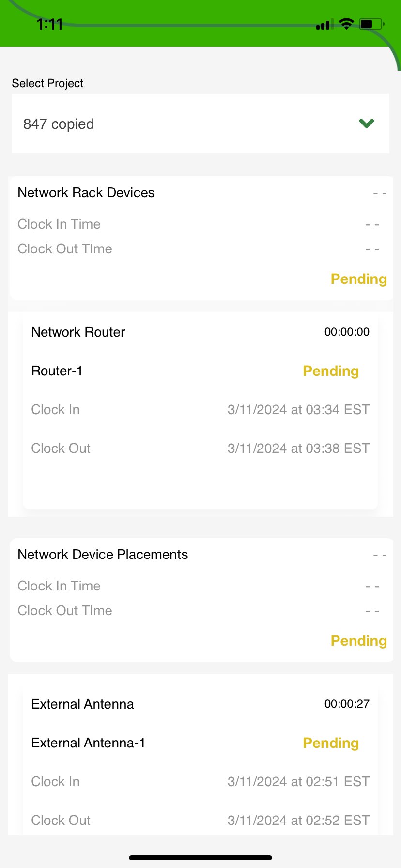Open the Network Rack Devices card

pyautogui.click(x=86, y=193)
